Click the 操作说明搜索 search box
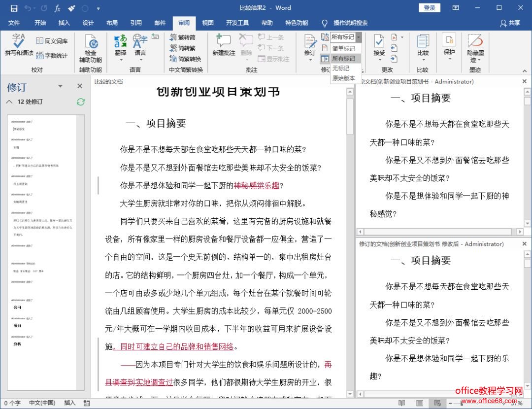 [350, 23]
